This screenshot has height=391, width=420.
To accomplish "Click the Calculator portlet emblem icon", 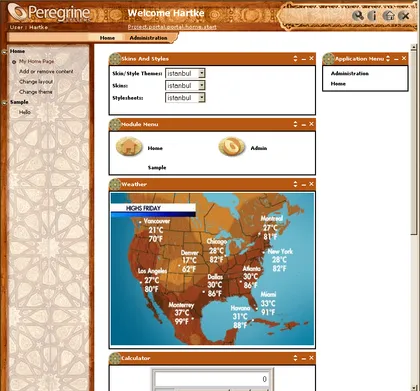I will coord(115,358).
